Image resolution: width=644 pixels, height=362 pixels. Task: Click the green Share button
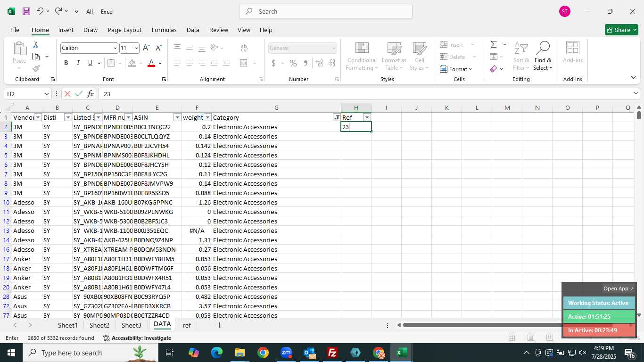click(621, 30)
